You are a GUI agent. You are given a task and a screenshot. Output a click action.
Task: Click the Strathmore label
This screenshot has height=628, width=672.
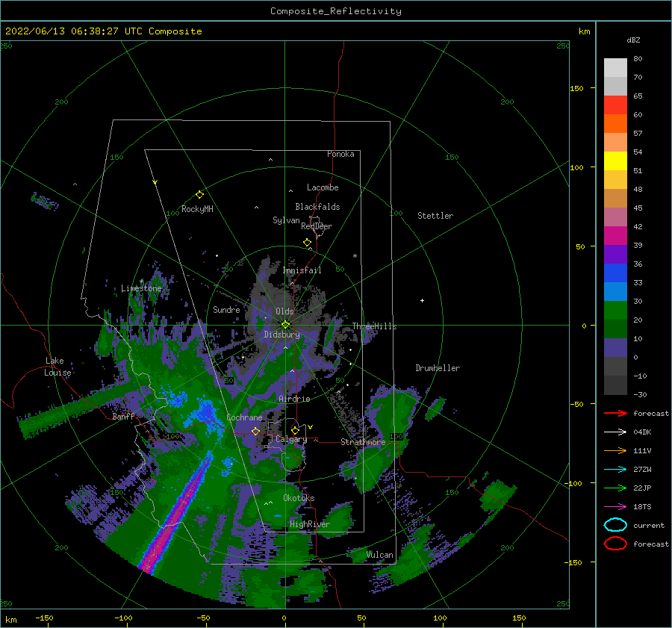point(363,442)
